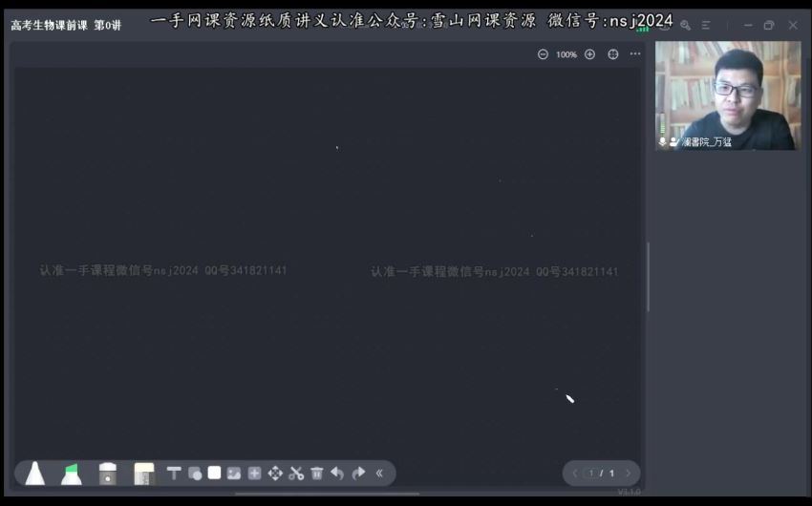Open the ruler tool
The height and width of the screenshot is (506, 812).
(x=144, y=474)
